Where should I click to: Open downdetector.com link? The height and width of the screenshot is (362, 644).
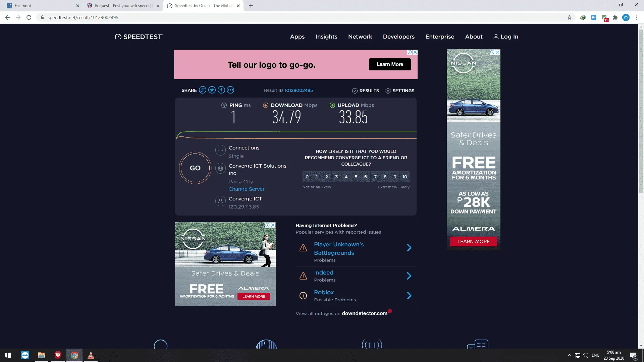click(x=365, y=313)
